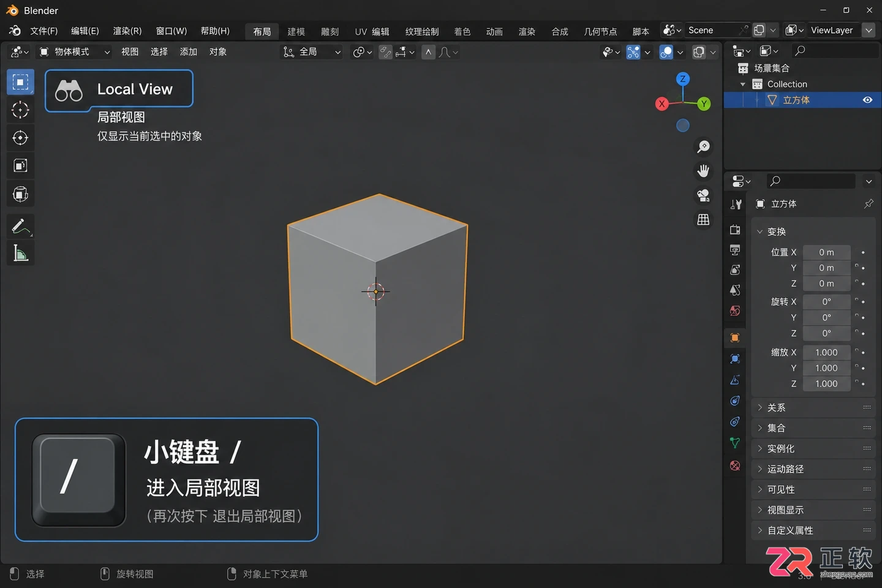Expand the 关系 panel
Viewport: 882px width, 588px height.
coord(813,408)
